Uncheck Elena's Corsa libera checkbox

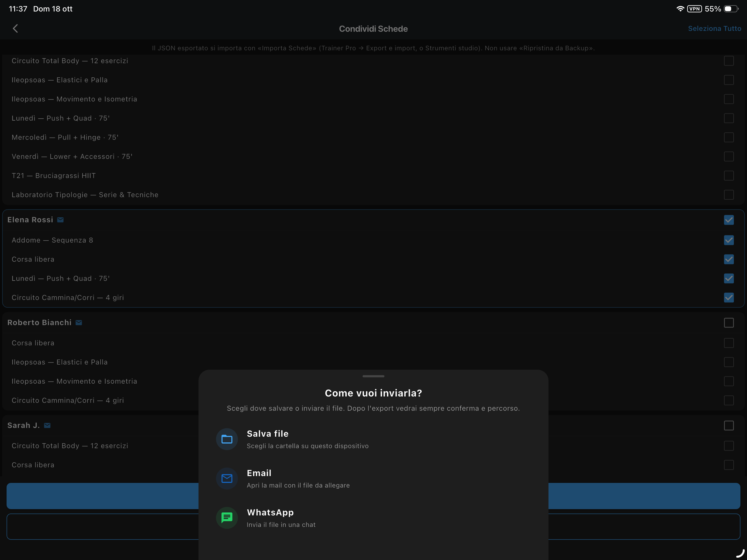click(729, 259)
